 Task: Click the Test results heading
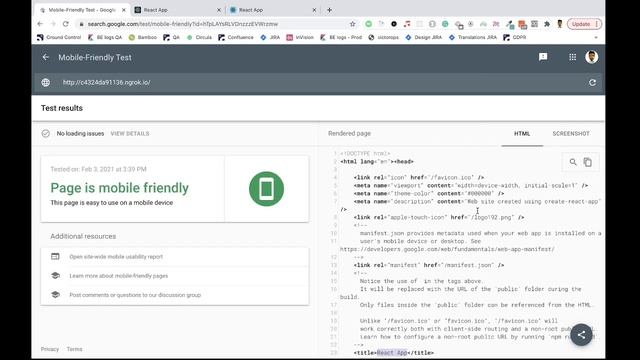click(62, 108)
